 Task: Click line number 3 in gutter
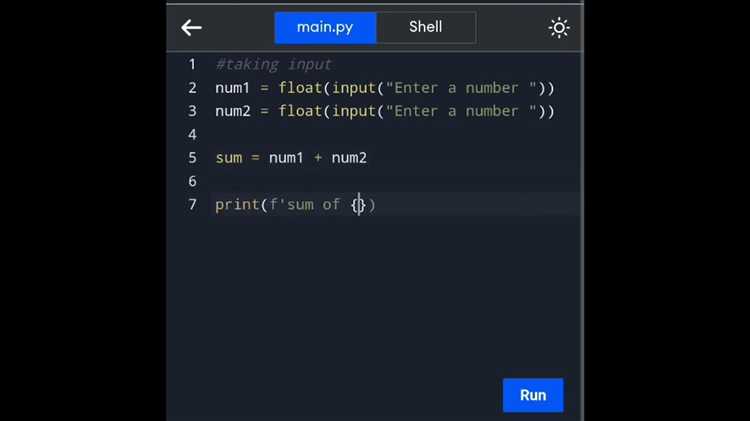(192, 111)
